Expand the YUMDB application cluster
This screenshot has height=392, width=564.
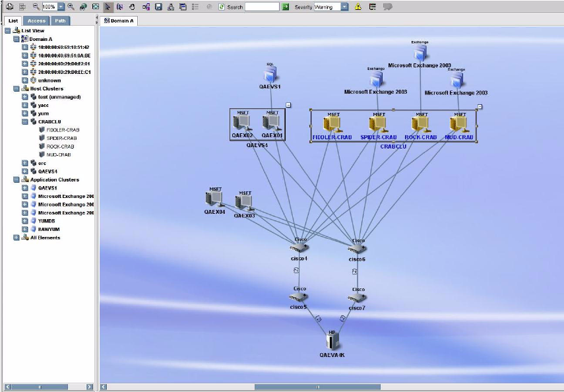click(24, 221)
